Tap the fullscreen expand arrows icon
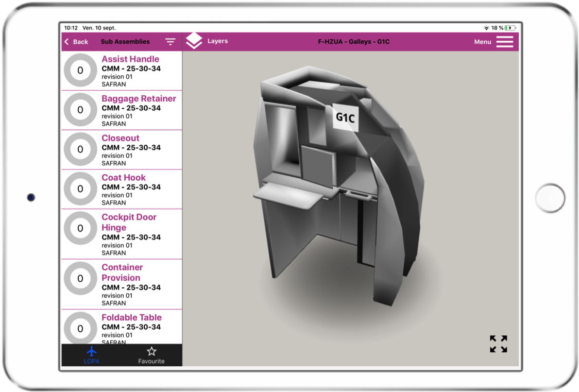Screen dimensions: 579x392 [498, 344]
